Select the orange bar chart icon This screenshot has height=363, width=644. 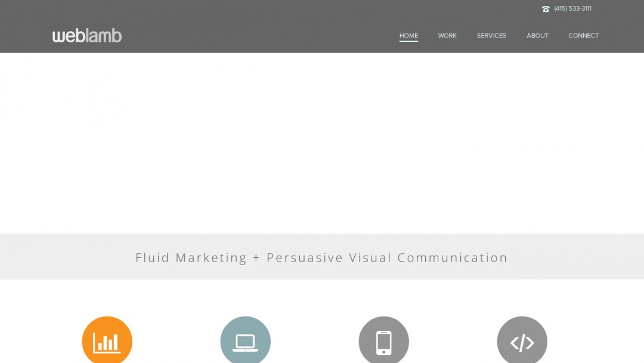pos(107,343)
